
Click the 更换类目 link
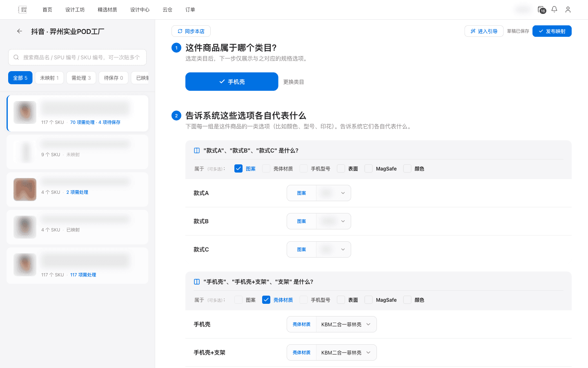point(294,82)
